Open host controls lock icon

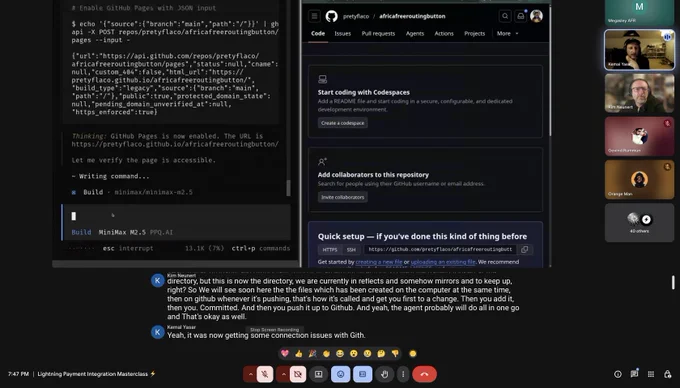pos(667,374)
